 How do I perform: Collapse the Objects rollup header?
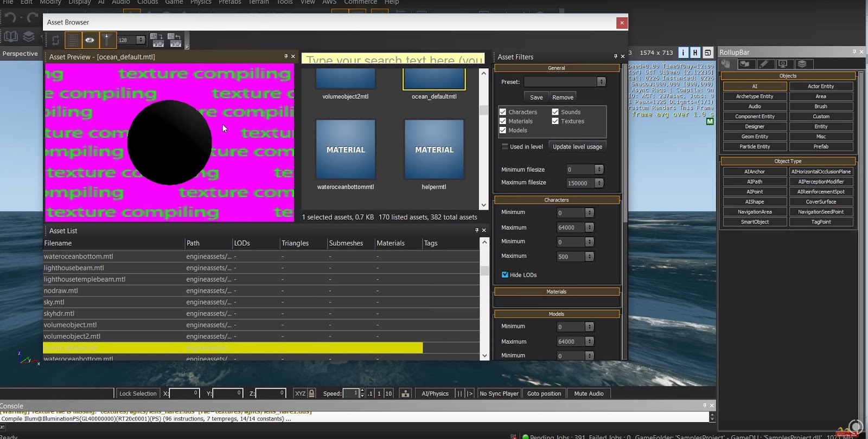(788, 76)
